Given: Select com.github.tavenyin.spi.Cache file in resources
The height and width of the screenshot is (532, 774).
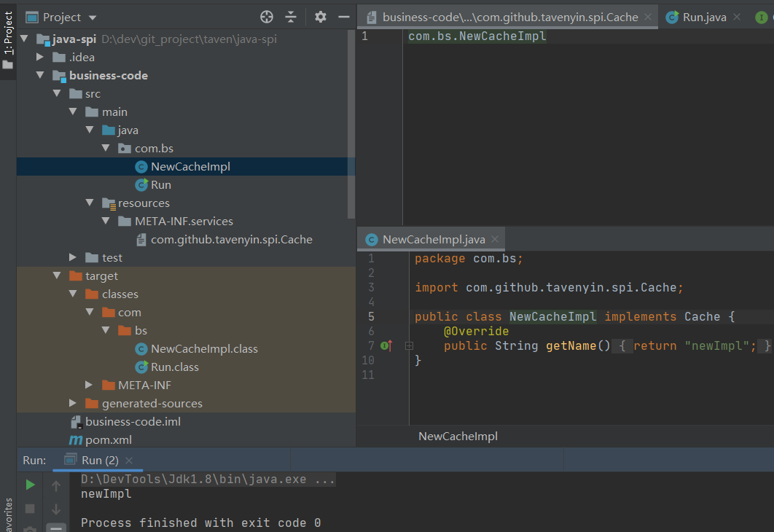Looking at the screenshot, I should coord(231,240).
